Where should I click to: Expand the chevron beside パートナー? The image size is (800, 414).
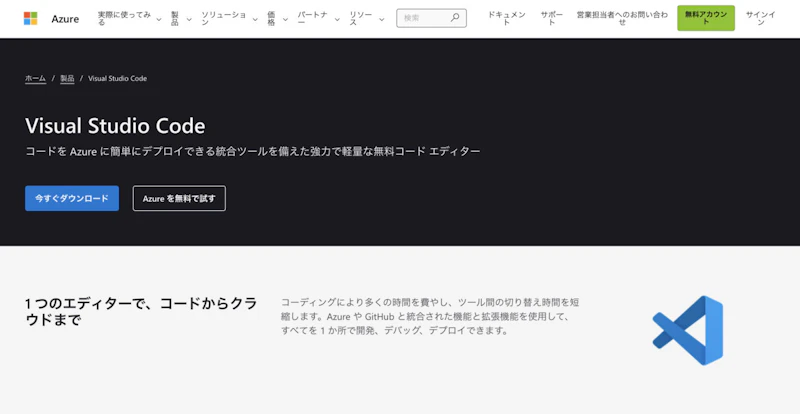click(x=337, y=19)
